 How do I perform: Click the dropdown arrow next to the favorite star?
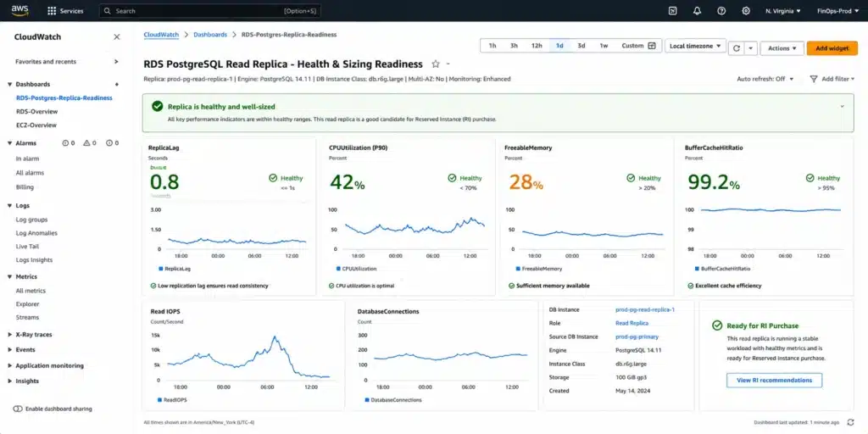tap(448, 64)
